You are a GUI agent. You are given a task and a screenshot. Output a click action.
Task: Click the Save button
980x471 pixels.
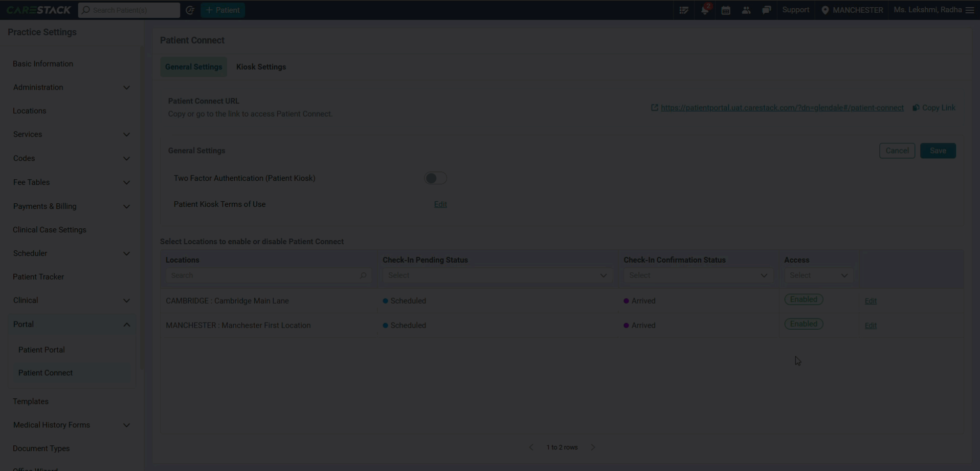[x=938, y=151]
